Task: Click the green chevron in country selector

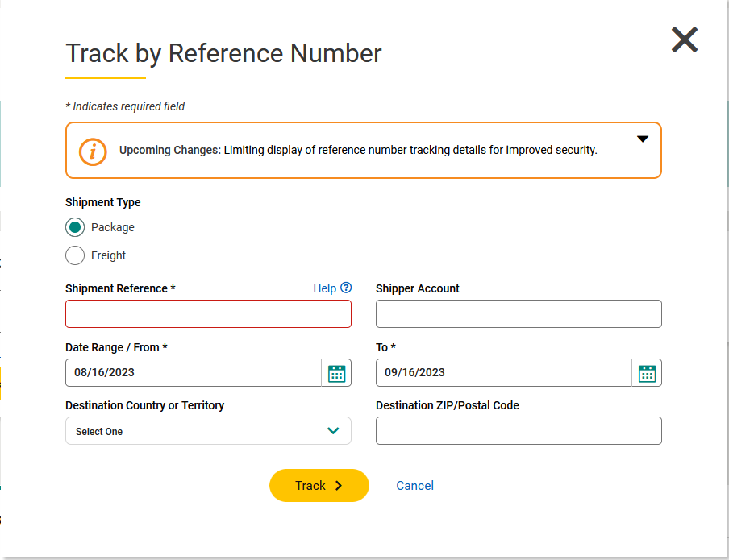Action: point(333,431)
